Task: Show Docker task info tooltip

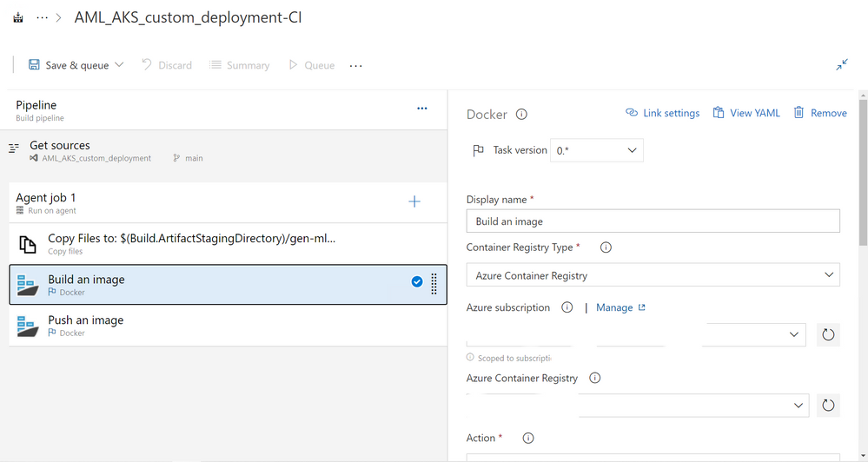Action: (521, 114)
